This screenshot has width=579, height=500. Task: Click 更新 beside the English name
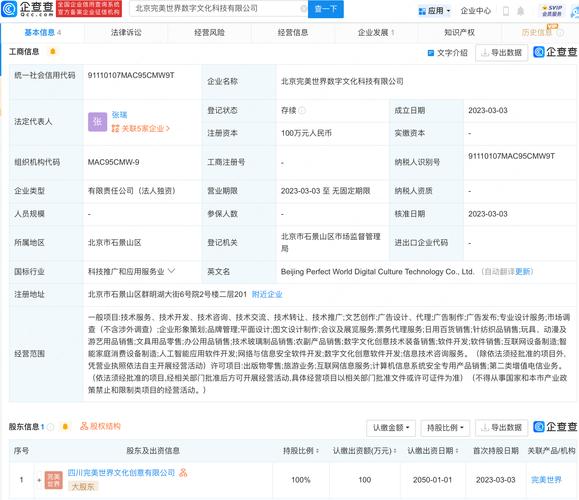click(524, 272)
